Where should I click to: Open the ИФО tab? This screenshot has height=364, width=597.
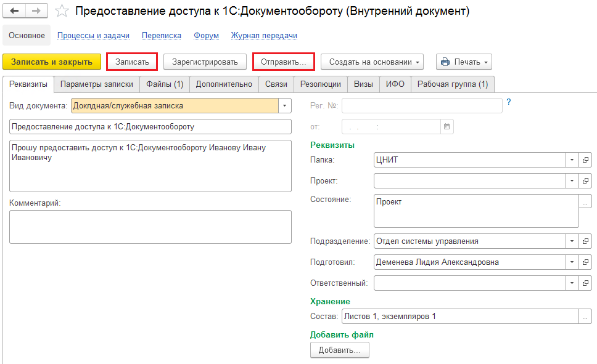pyautogui.click(x=395, y=84)
